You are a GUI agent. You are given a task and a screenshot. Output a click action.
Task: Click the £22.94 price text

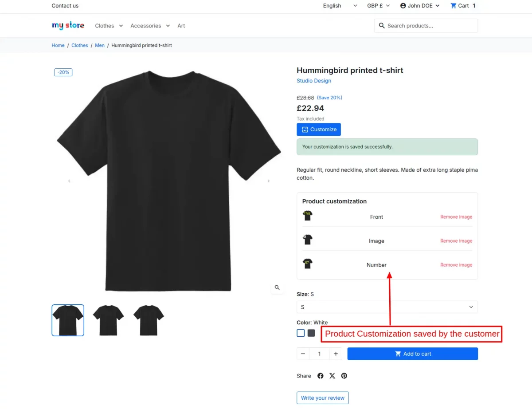(310, 108)
